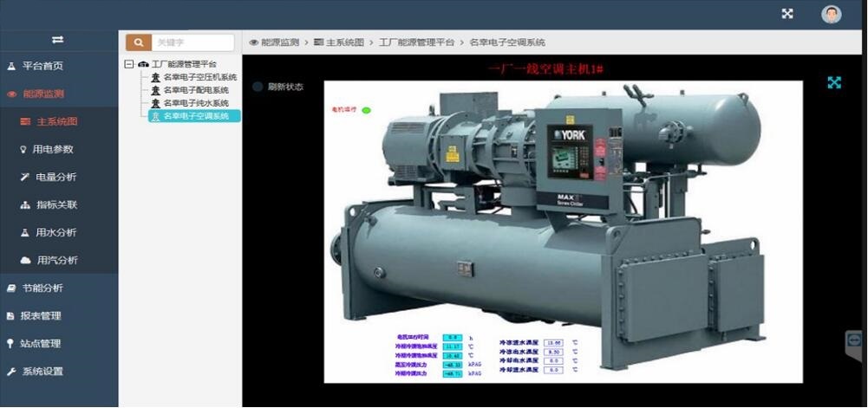Viewport: 868px width, 408px height.
Task: Select 主系统图 in the sidebar submenu
Action: point(56,121)
